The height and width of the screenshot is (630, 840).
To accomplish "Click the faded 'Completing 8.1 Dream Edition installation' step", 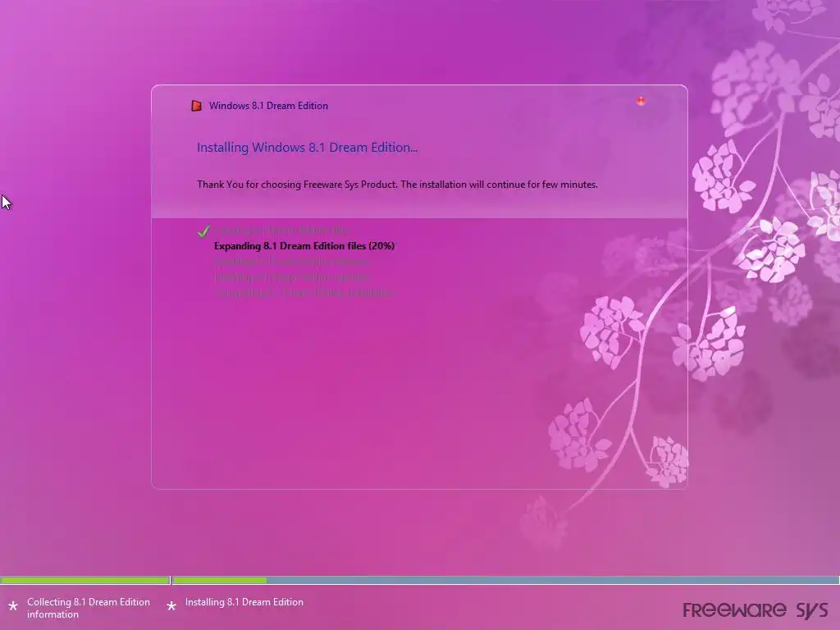I will pos(304,293).
